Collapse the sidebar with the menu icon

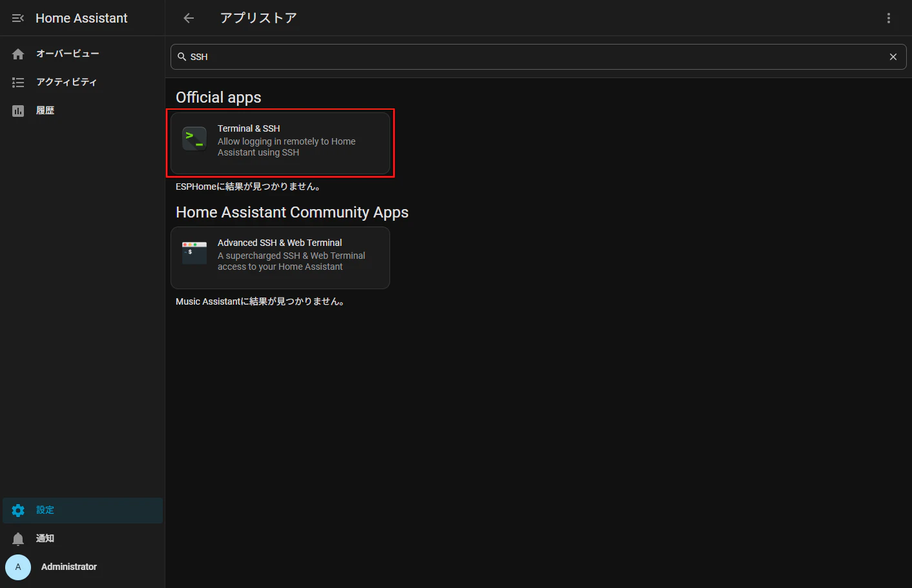coord(18,18)
